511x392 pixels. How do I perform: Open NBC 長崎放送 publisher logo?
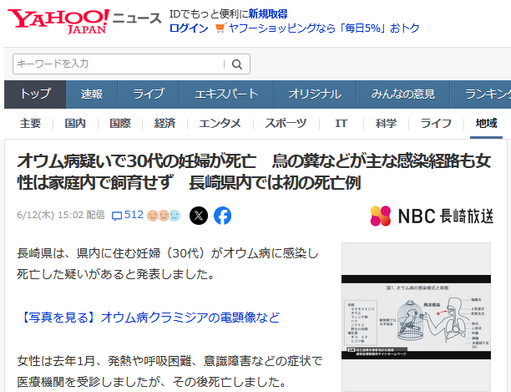point(432,216)
